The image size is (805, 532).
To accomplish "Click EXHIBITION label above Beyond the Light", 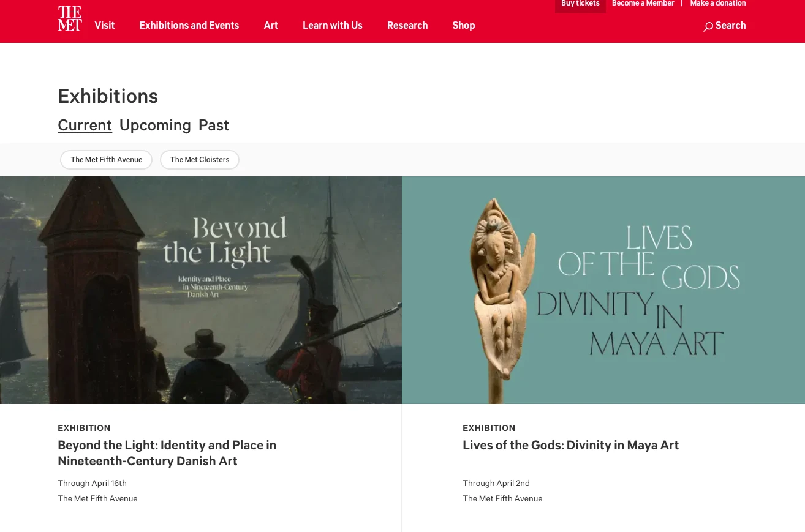I will coord(84,428).
